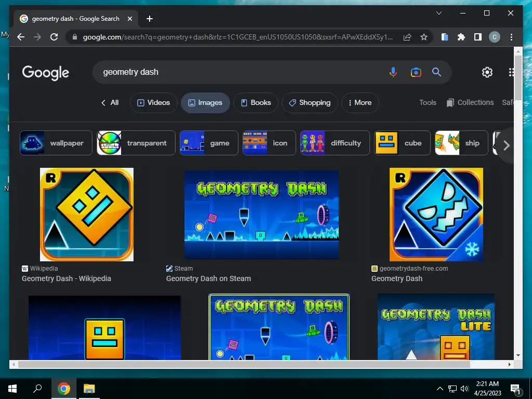Click the forward navigation arrow

[37, 37]
